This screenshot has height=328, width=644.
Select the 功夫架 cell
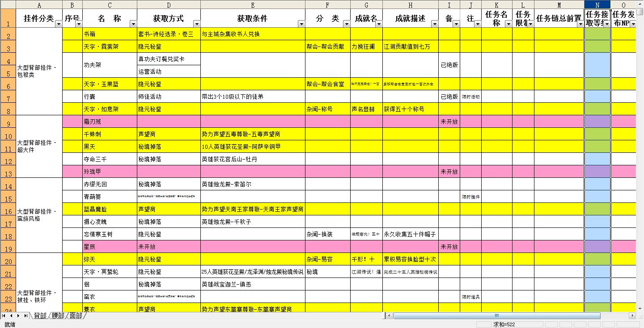[x=110, y=65]
